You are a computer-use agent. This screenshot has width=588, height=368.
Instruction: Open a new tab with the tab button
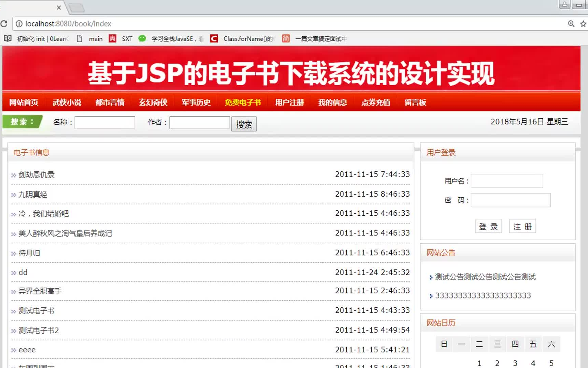click(77, 8)
